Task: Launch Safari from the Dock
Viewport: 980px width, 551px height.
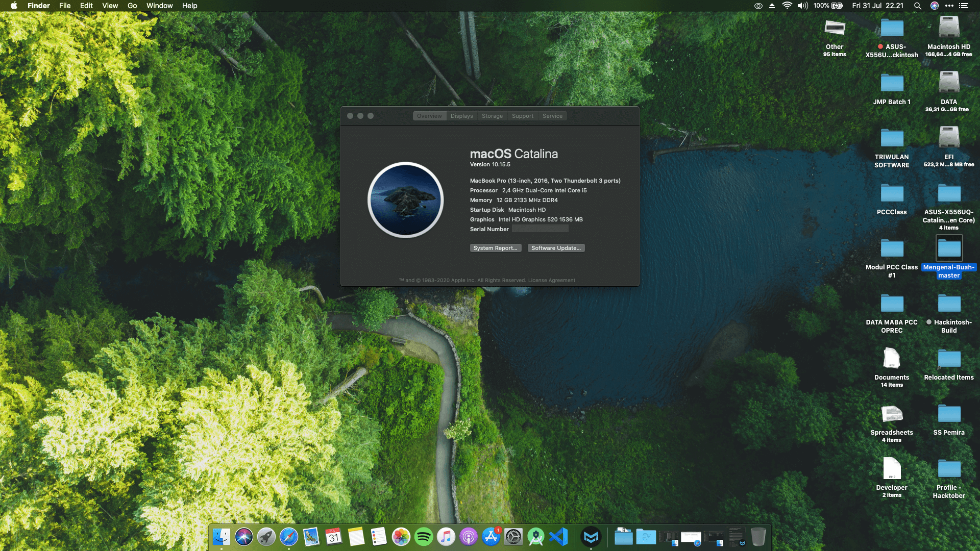Action: [x=289, y=537]
